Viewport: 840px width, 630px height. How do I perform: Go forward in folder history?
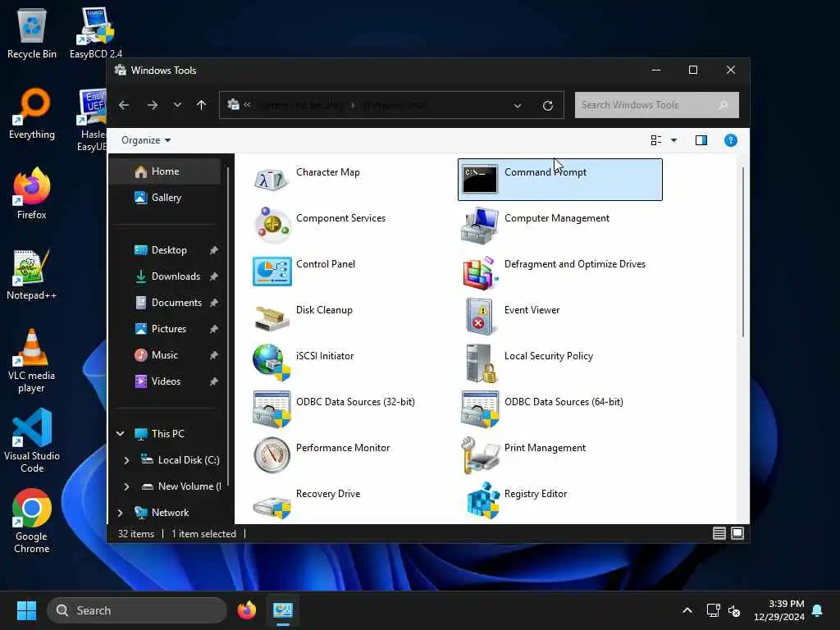(x=153, y=105)
